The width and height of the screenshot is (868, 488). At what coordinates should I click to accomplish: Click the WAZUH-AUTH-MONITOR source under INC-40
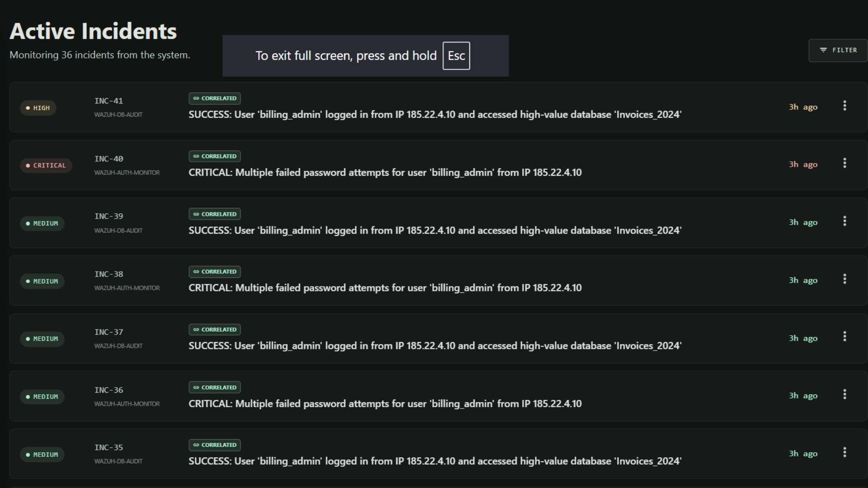[127, 173]
